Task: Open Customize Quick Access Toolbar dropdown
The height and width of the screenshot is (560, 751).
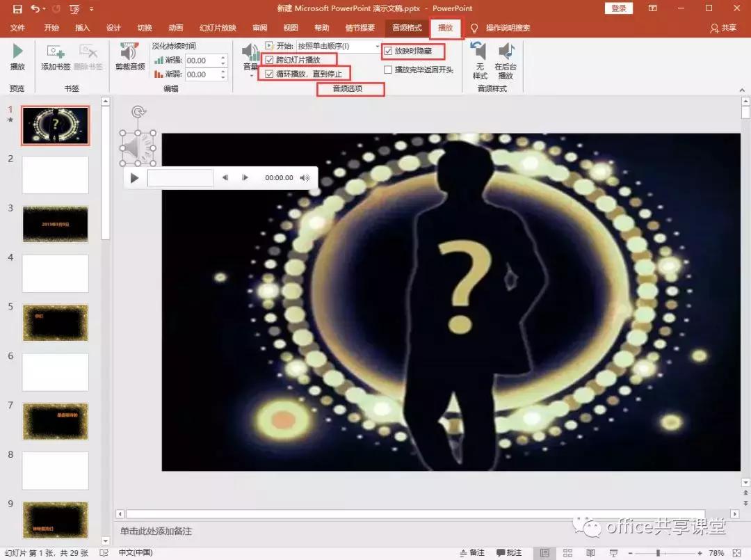Action: (92, 8)
